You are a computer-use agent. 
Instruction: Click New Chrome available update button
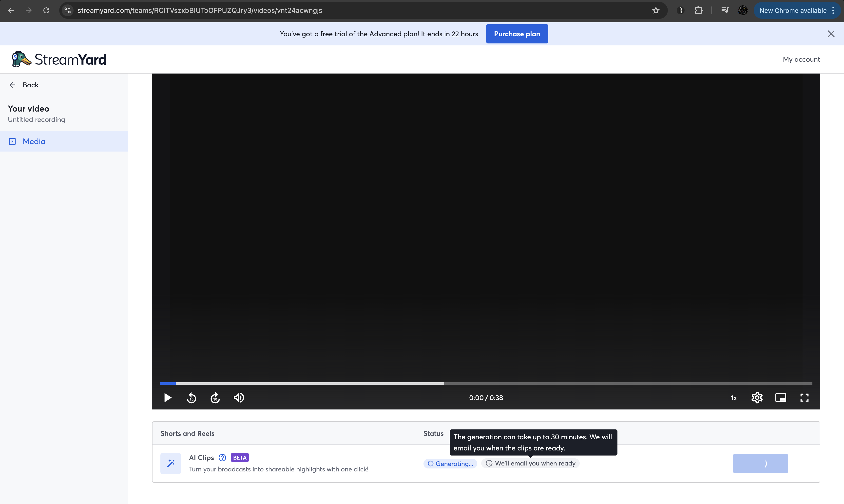pyautogui.click(x=793, y=11)
